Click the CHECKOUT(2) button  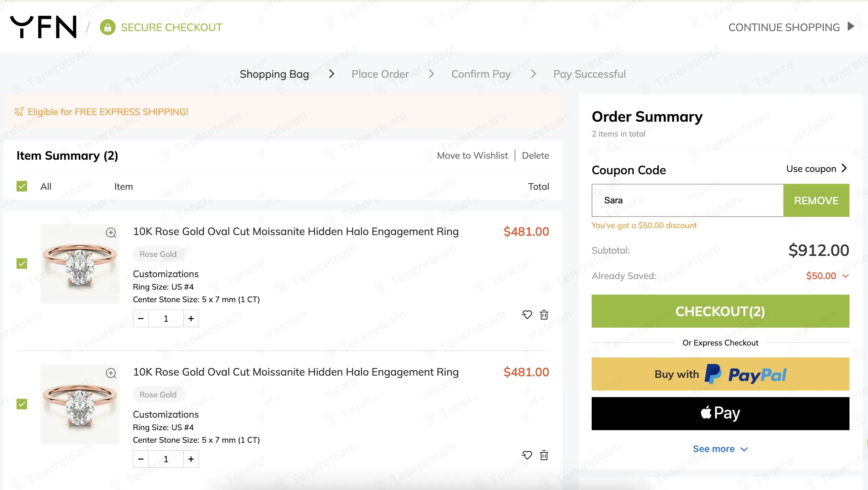[x=720, y=311]
